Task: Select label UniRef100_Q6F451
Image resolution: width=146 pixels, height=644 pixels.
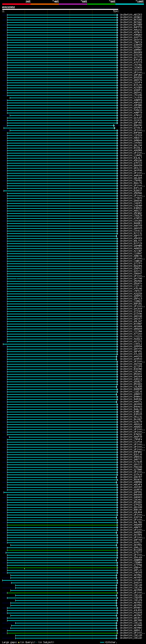Action: (x=131, y=352)
